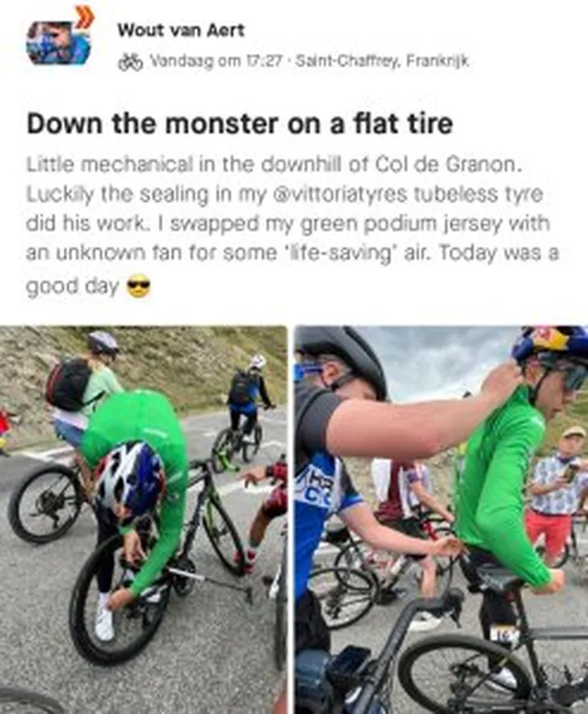
Task: Click the 'Vandaag om 17:27' timestamp
Action: [x=216, y=61]
